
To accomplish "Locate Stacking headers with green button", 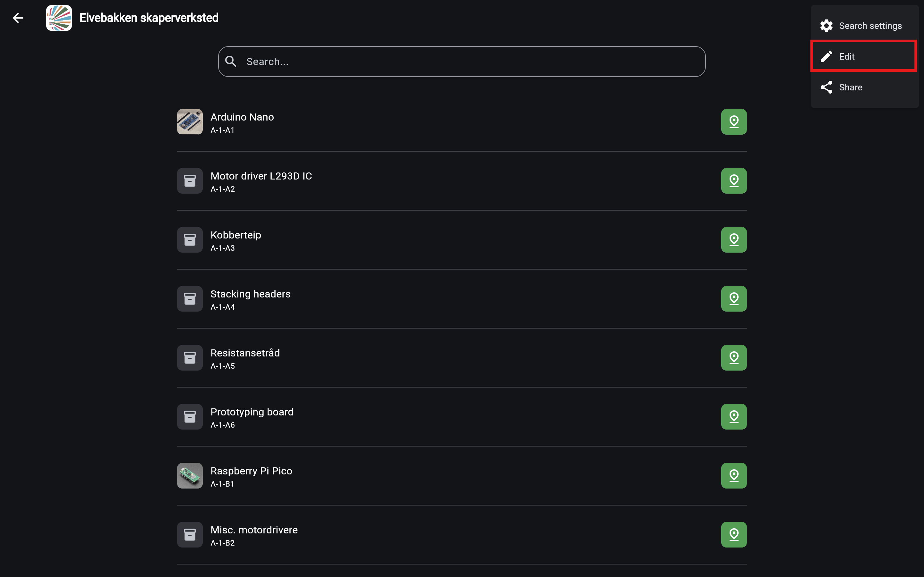I will [733, 299].
